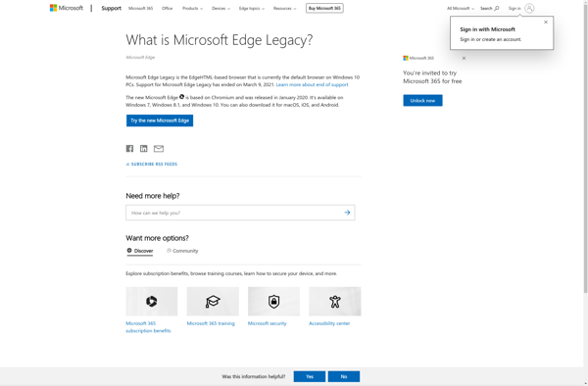Image resolution: width=588 pixels, height=386 pixels.
Task: Switch to the Community tab
Action: coord(182,251)
